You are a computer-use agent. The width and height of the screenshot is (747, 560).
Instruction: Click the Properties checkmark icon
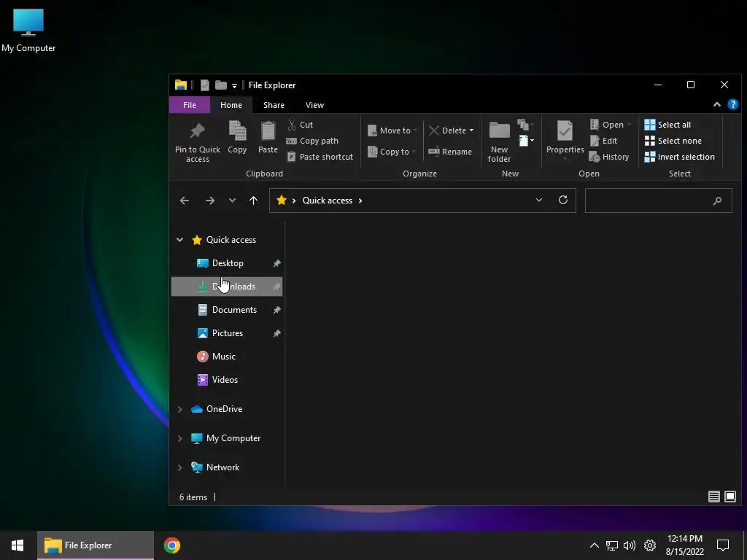click(565, 131)
